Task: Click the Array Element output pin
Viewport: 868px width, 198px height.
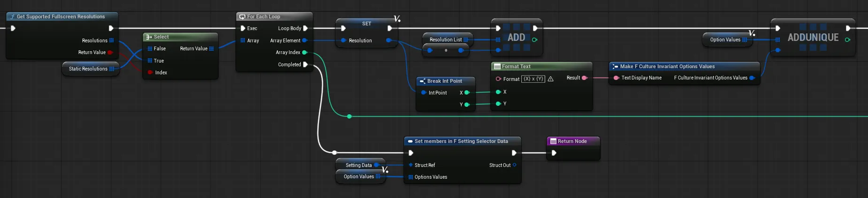Action: click(x=305, y=40)
